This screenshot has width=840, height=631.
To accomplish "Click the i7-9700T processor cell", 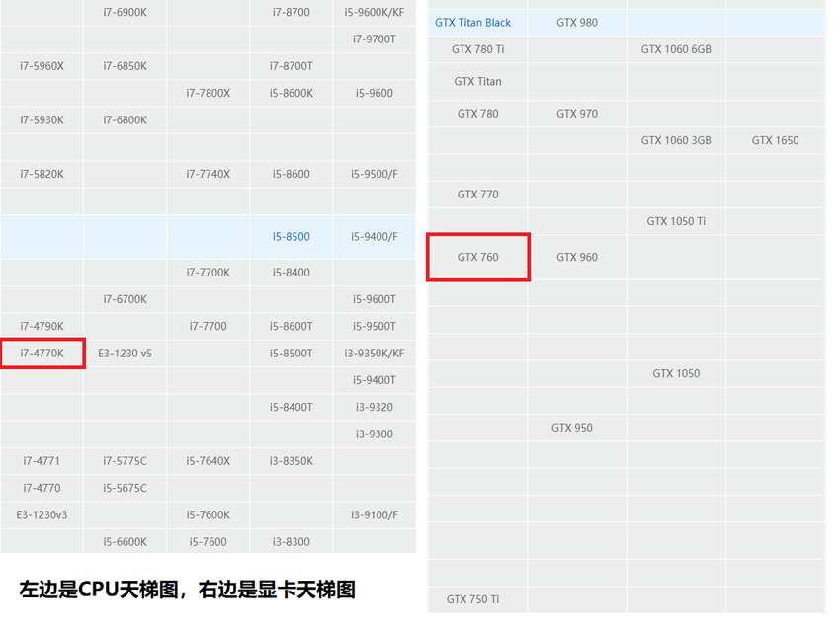I will tap(375, 39).
